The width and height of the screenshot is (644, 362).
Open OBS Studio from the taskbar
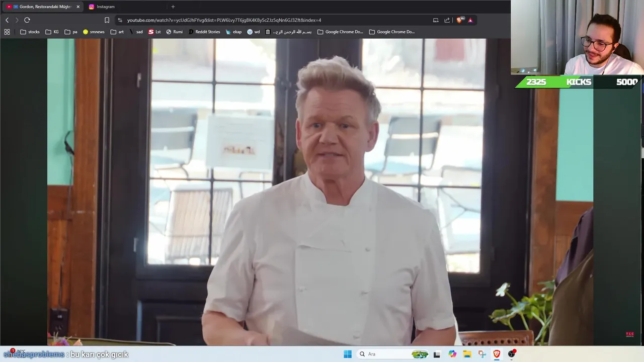(x=512, y=354)
